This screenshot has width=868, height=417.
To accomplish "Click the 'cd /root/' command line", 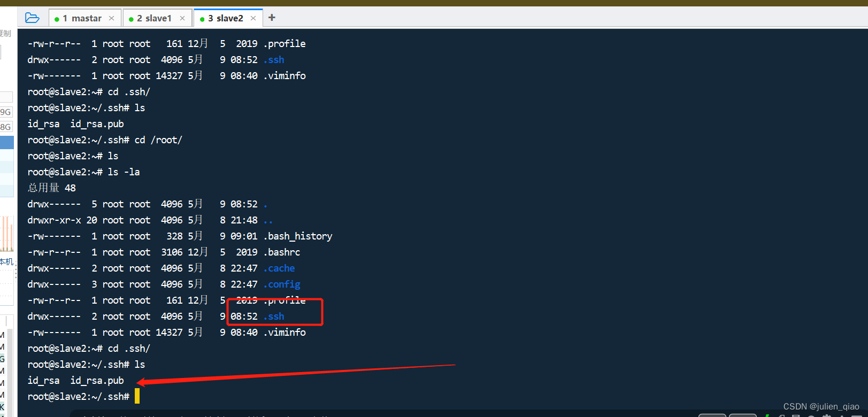I will coord(105,140).
